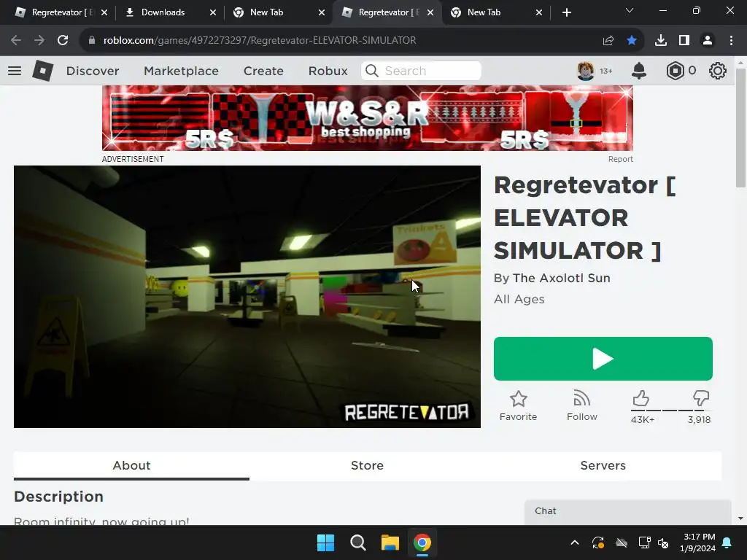
Task: Click the 43K+ likes count
Action: 643,419
